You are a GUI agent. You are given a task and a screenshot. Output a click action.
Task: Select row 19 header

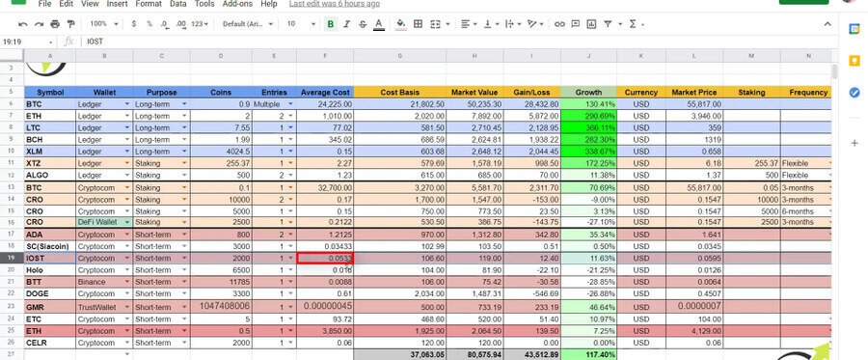tap(12, 258)
